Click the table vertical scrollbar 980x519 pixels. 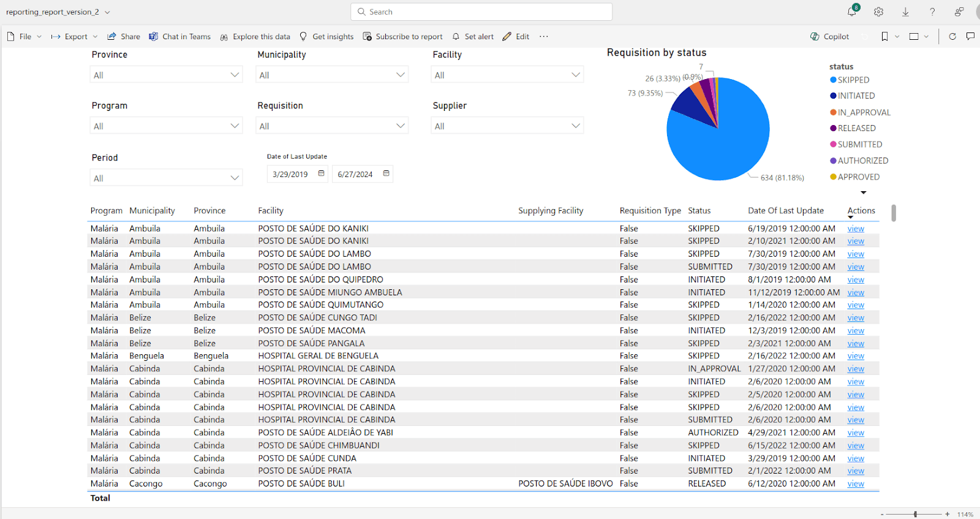pos(894,213)
